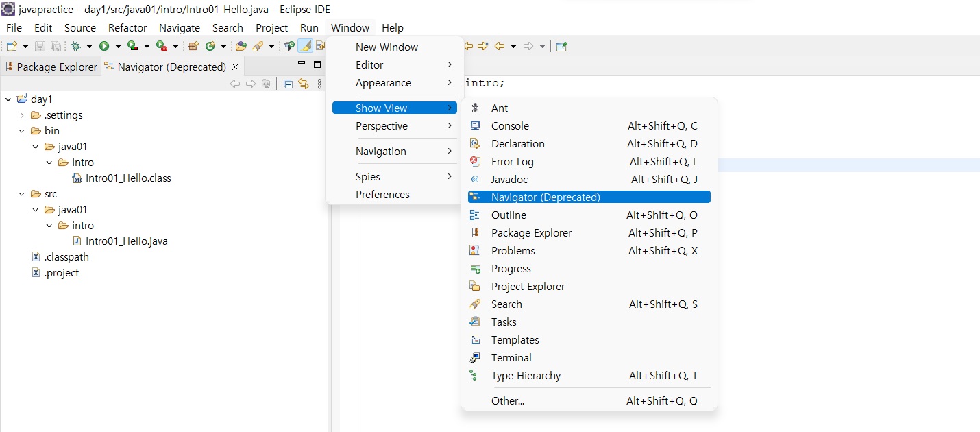
Task: Choose New Window from Window menu
Action: pyautogui.click(x=395, y=47)
